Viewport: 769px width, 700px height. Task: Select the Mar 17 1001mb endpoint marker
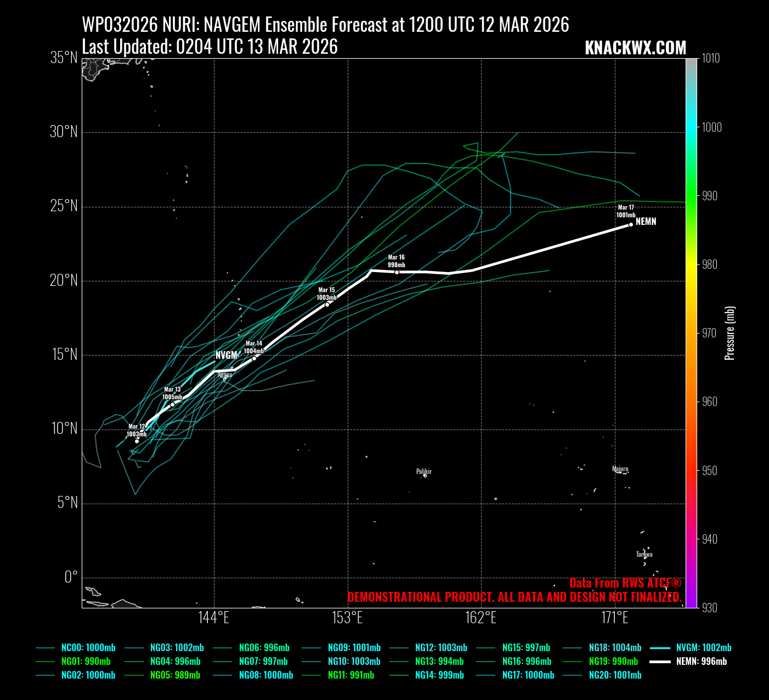(631, 224)
